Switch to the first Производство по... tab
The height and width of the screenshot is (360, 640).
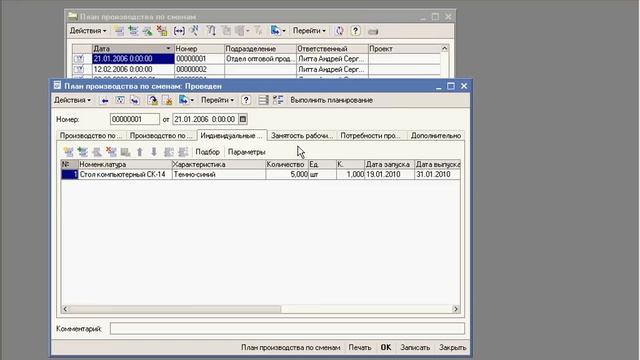[91, 136]
